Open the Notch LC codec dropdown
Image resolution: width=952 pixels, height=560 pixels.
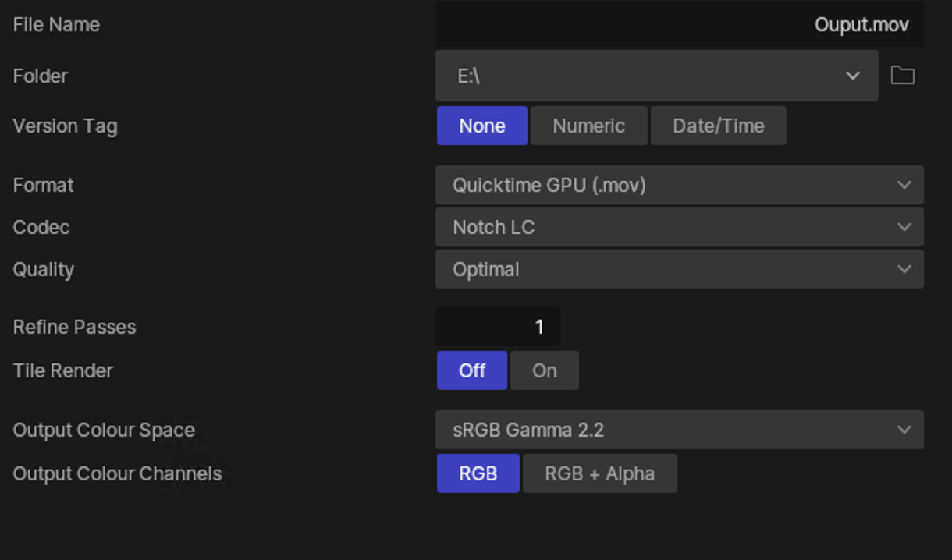[x=663, y=228]
